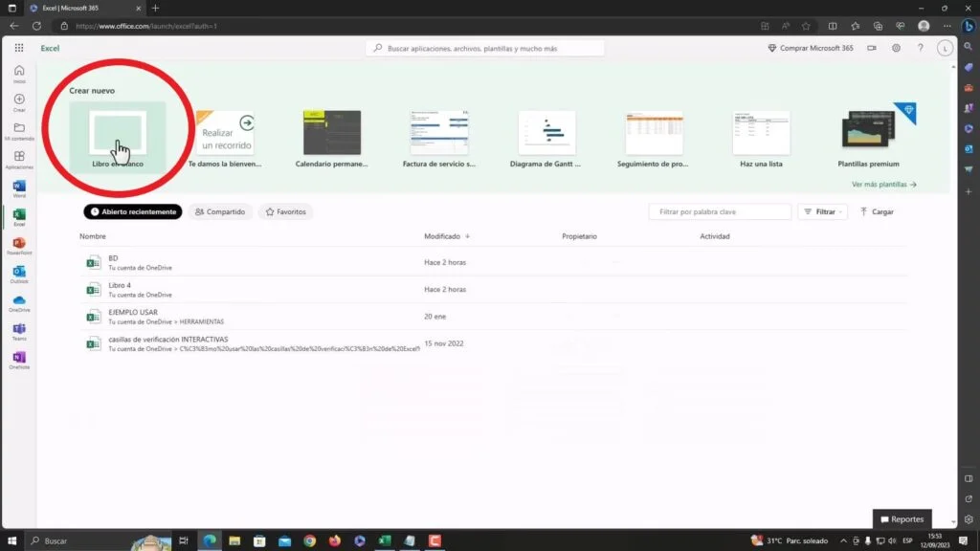The width and height of the screenshot is (980, 551).
Task: Click the Cargar upload button
Action: coord(877,211)
